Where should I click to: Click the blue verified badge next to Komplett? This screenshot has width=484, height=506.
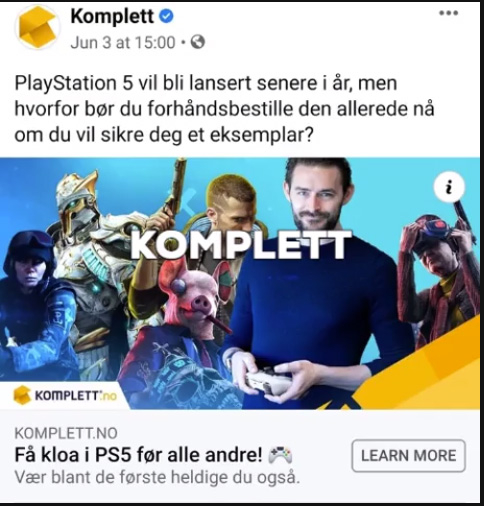click(166, 16)
